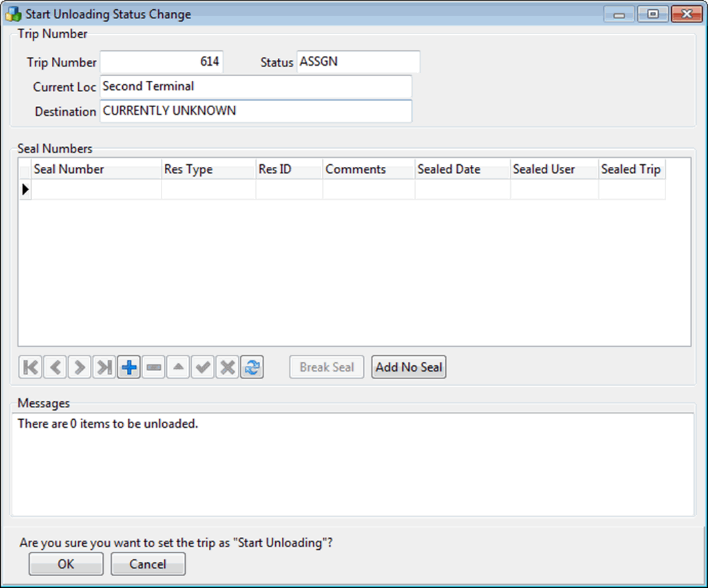Click the Sealed Date column header
Screen dimensions: 708x588
pos(463,169)
